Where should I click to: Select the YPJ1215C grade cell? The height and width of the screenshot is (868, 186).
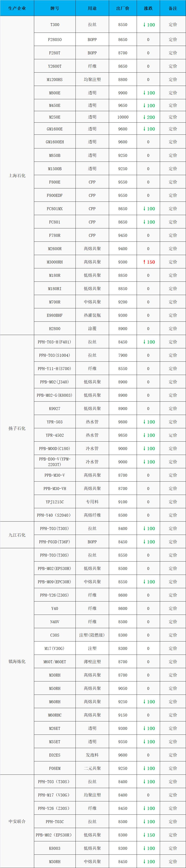(54, 502)
